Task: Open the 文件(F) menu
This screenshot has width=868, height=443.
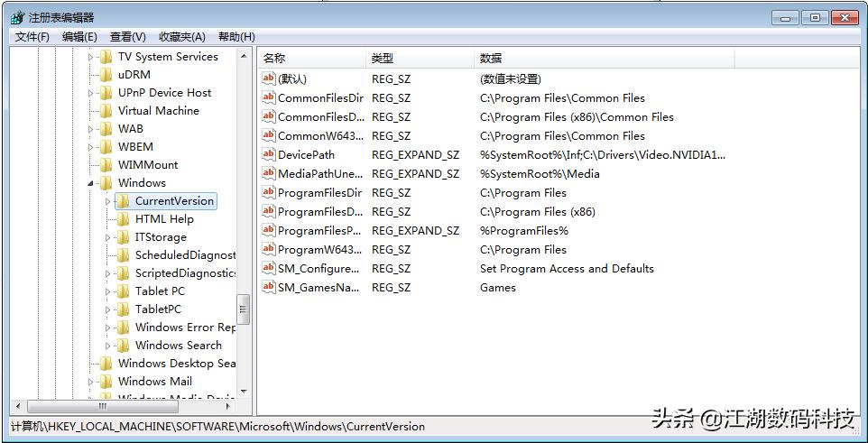Action: 32,37
